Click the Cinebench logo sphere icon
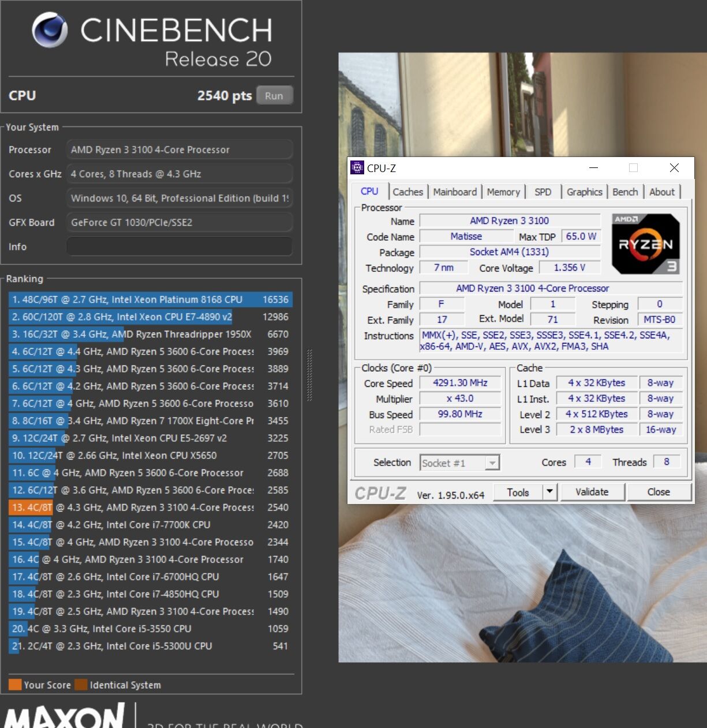Image resolution: width=707 pixels, height=728 pixels. pos(50,30)
